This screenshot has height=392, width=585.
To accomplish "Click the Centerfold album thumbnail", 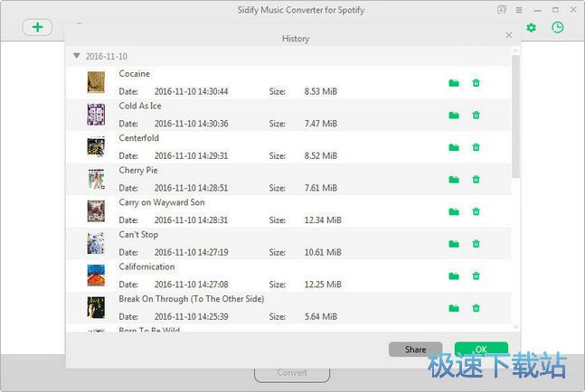I will 96,147.
